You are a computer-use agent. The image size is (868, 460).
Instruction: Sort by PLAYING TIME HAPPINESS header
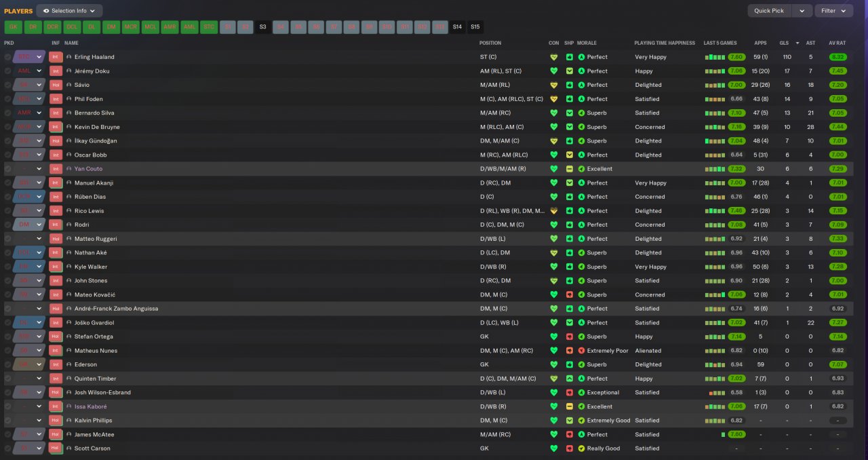click(665, 43)
